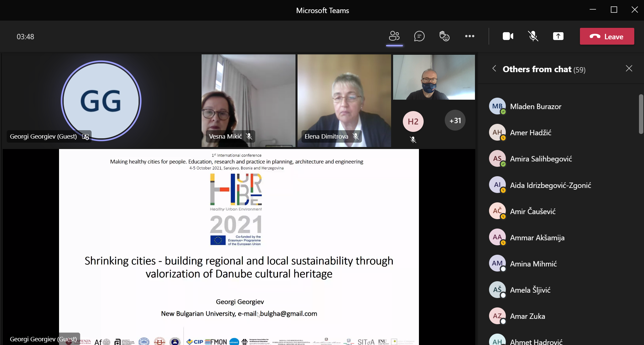Select Mladen Burazor in the participant list
Viewport: 644px width, 345px height.
point(535,106)
